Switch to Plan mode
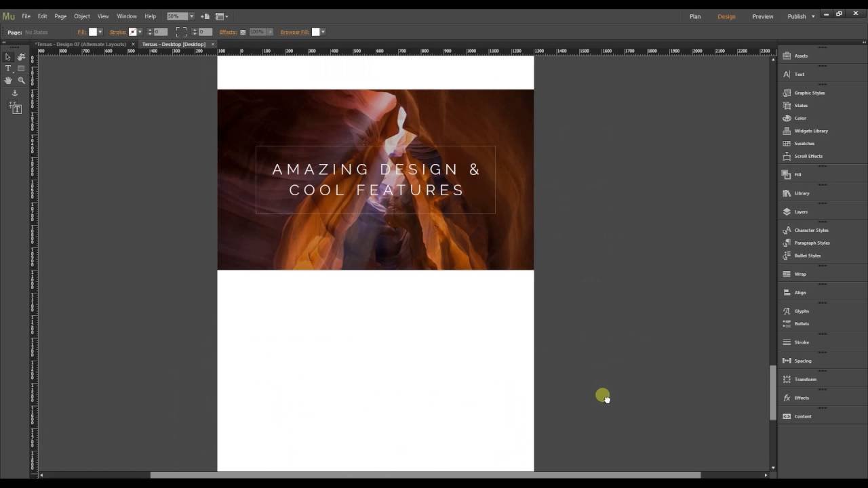The height and width of the screenshot is (488, 868). pos(695,16)
